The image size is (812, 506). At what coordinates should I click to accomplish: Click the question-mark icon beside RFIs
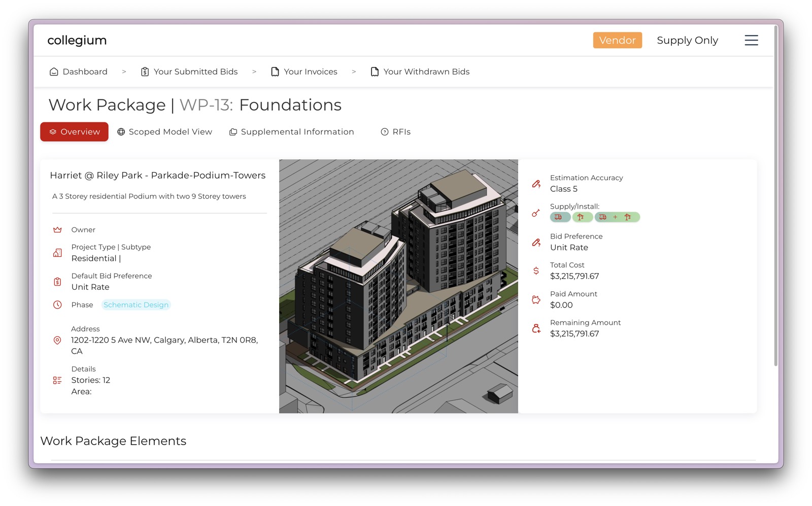click(x=385, y=131)
